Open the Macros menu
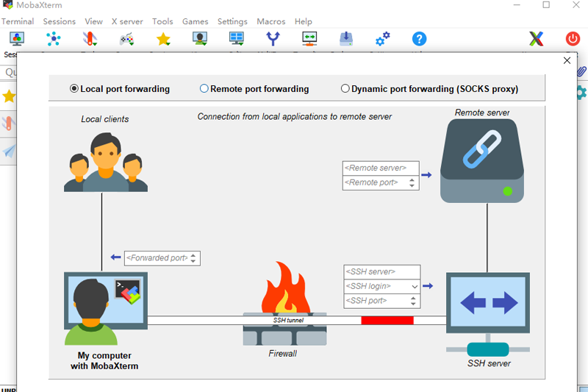Viewport: 588px width, 392px height. (271, 21)
